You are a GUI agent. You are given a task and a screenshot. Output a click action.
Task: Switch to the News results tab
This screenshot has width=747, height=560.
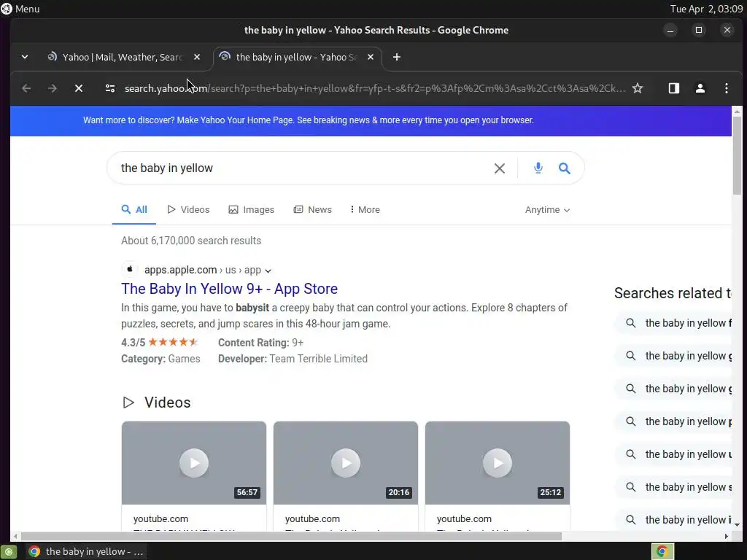point(312,209)
